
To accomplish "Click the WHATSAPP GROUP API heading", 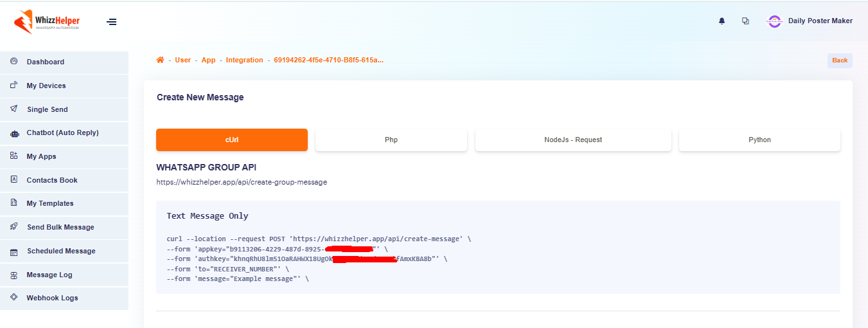I will [x=206, y=167].
